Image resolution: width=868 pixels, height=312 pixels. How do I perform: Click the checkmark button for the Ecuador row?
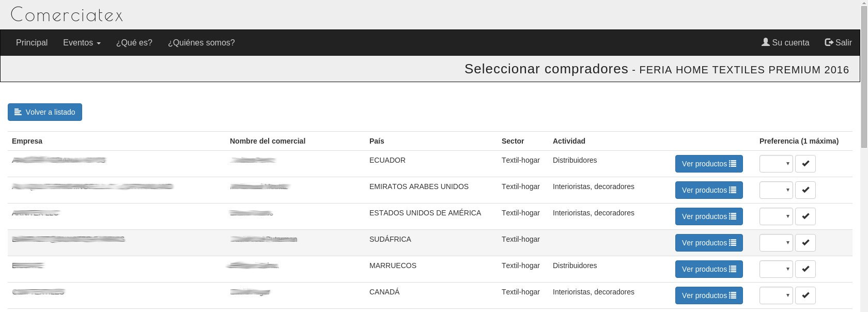[805, 164]
